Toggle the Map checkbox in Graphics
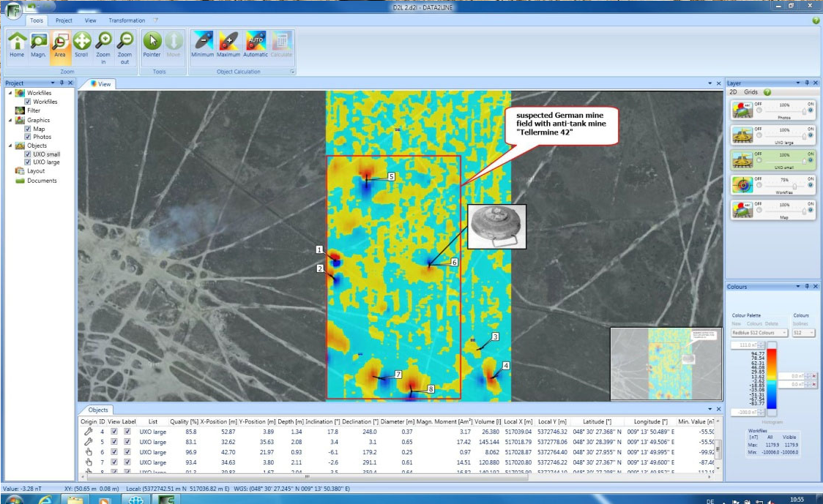 coord(28,129)
